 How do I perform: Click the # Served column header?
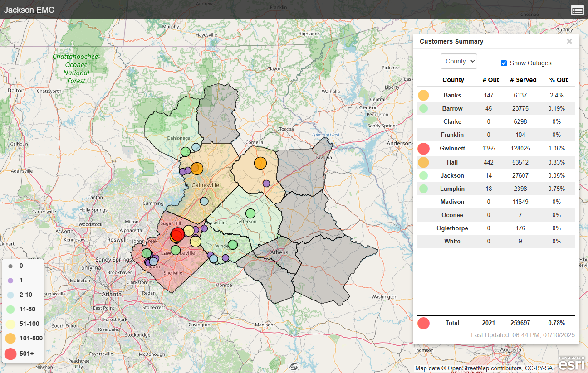(523, 80)
